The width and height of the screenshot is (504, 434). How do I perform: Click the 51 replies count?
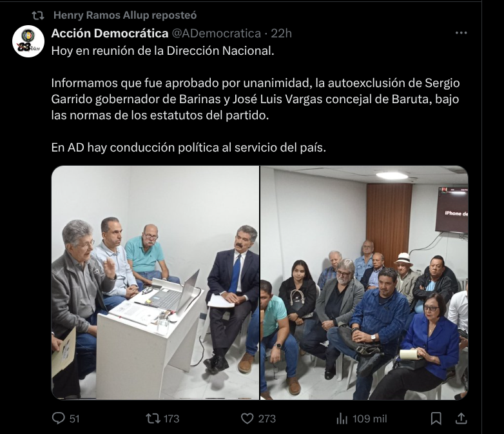pyautogui.click(x=74, y=419)
